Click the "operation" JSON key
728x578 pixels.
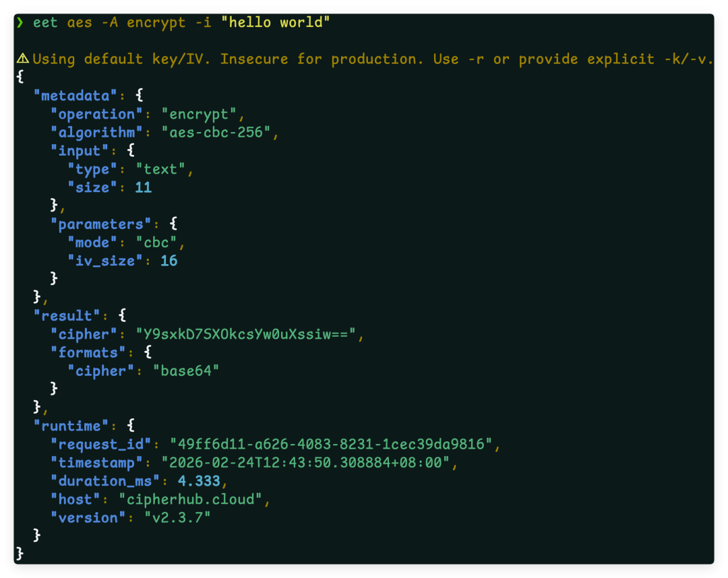[96, 114]
